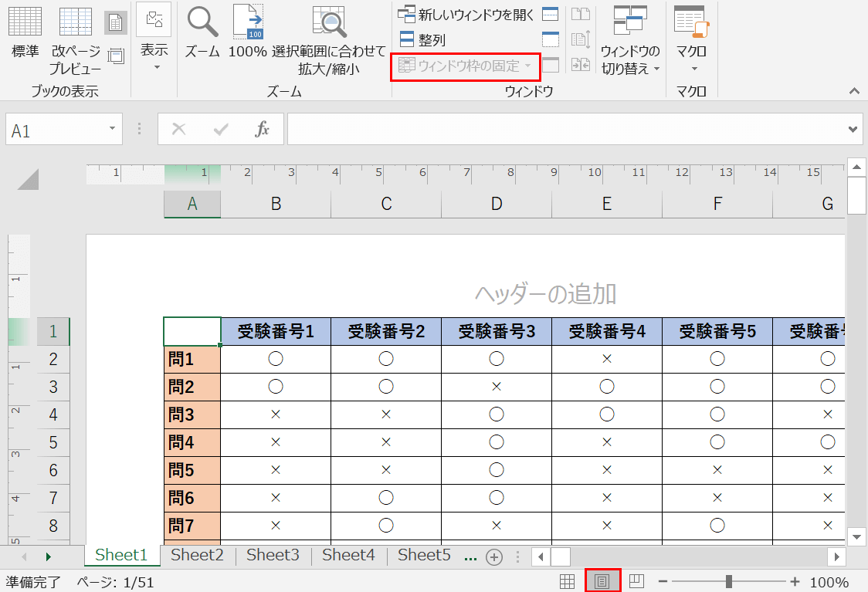Click the insert function fx icon
This screenshot has height=592, width=868.
(263, 130)
